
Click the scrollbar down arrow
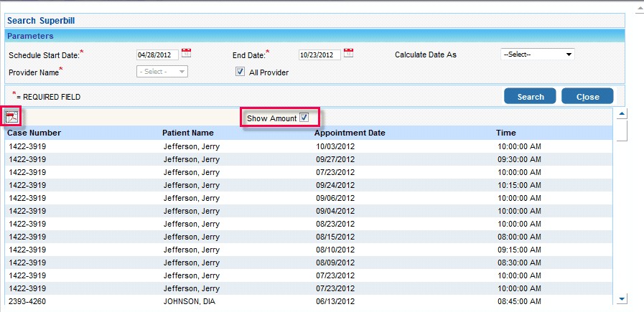622,298
